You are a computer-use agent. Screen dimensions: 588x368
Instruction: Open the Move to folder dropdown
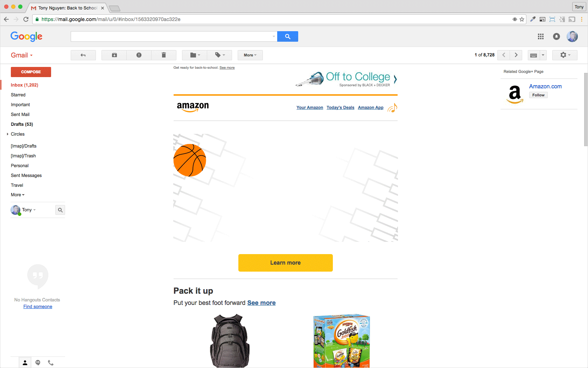195,55
